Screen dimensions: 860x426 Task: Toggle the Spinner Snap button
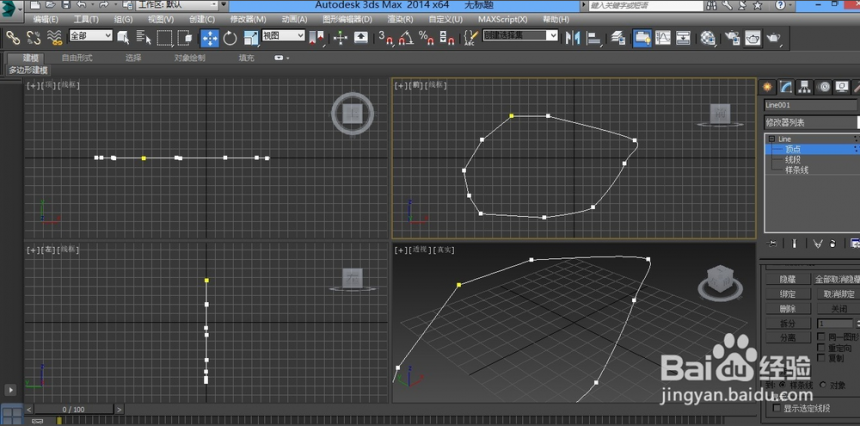tap(446, 38)
